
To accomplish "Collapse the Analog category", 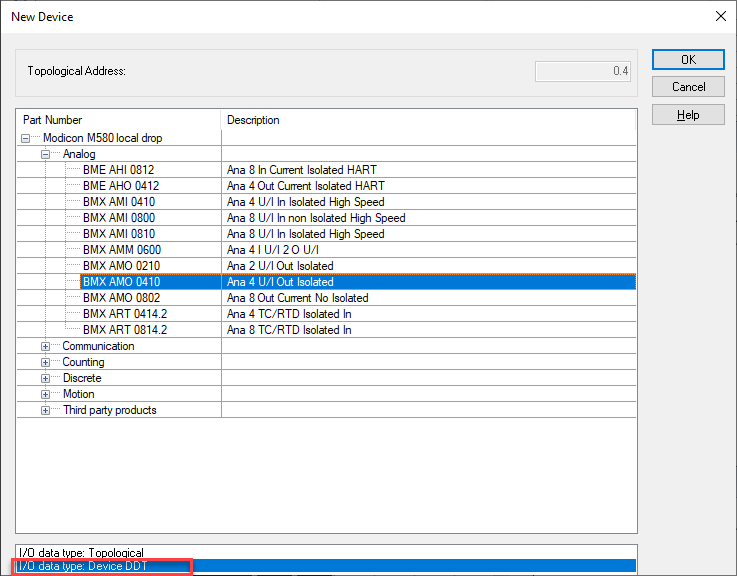I will (x=45, y=154).
